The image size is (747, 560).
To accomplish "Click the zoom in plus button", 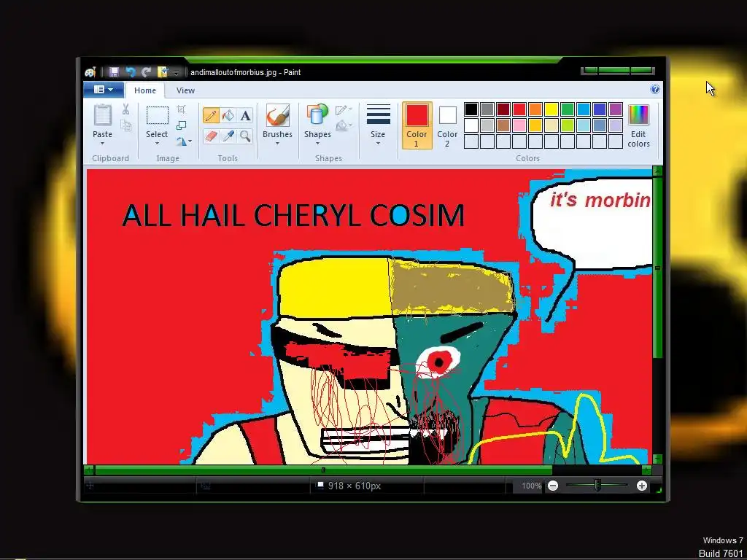I will coord(642,486).
